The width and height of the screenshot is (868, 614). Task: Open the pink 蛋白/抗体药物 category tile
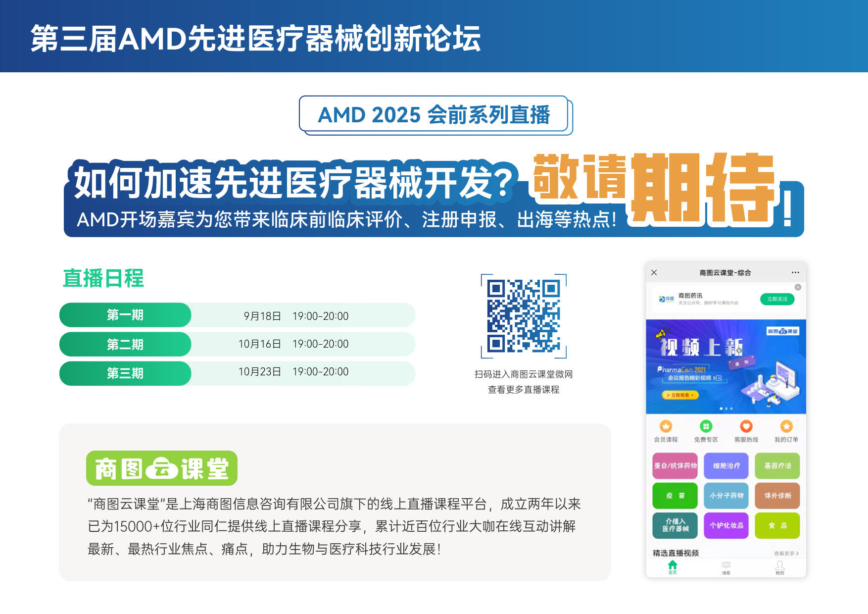click(x=675, y=466)
